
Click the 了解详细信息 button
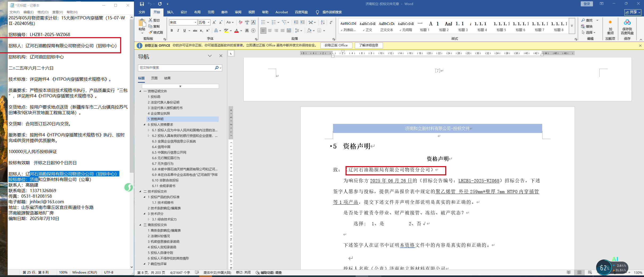[368, 45]
